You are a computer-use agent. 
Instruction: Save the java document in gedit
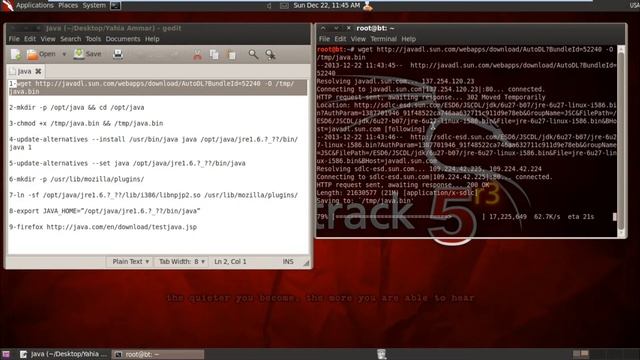pos(87,54)
